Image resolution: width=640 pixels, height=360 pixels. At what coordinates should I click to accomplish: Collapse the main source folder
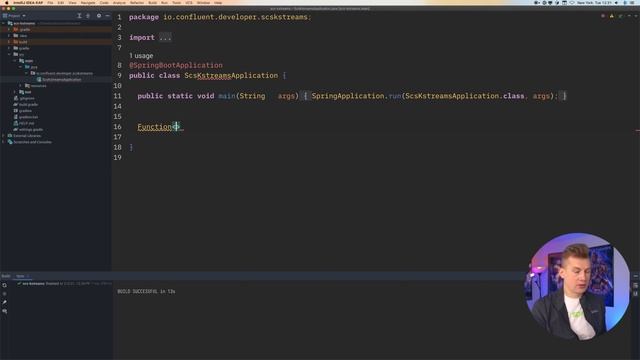pyautogui.click(x=15, y=60)
